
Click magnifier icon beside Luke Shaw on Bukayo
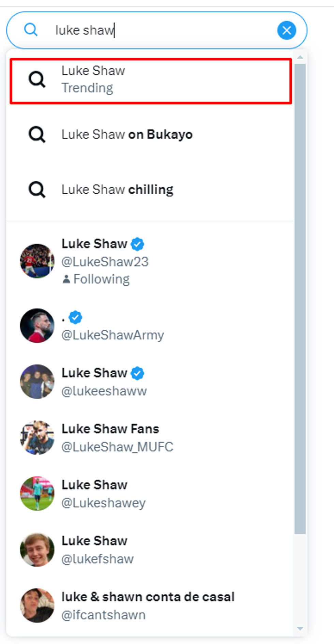point(37,135)
